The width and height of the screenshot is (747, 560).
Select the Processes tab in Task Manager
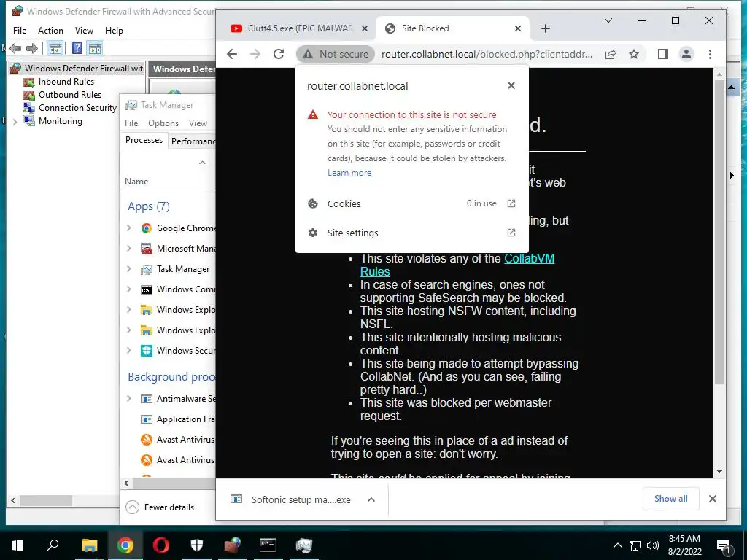click(x=144, y=140)
